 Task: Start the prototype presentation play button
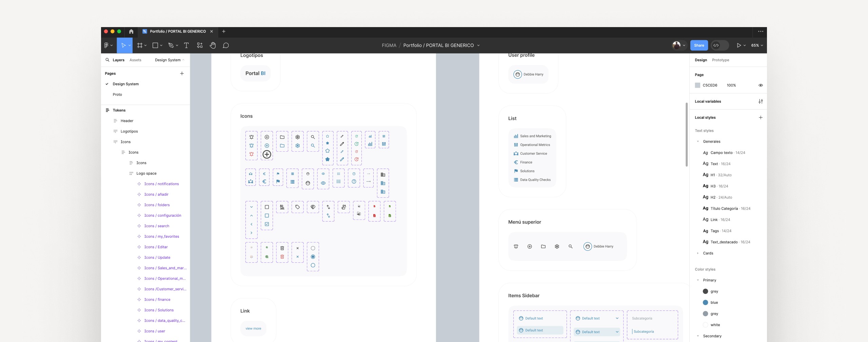(x=738, y=45)
